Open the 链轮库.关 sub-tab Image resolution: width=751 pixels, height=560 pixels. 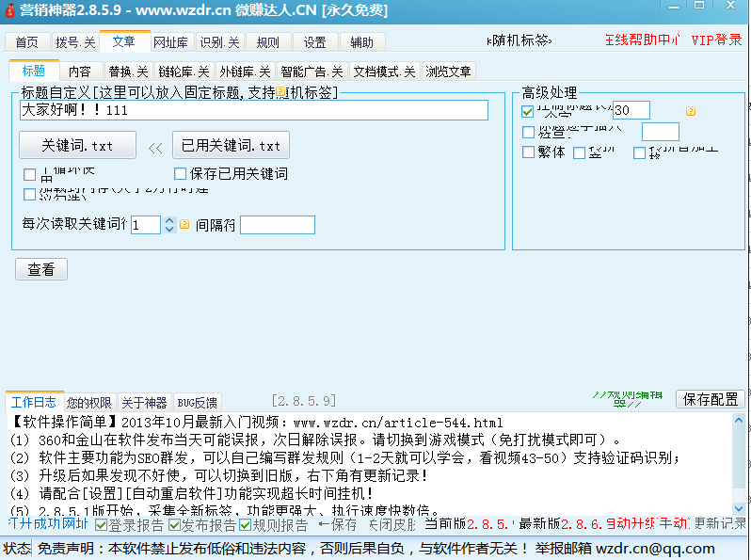(x=184, y=72)
